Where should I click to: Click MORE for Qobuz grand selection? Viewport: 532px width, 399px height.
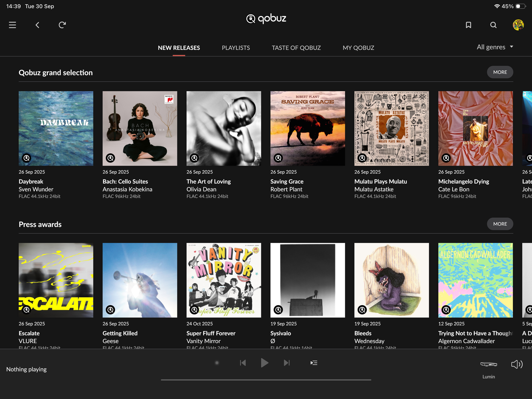pos(500,72)
